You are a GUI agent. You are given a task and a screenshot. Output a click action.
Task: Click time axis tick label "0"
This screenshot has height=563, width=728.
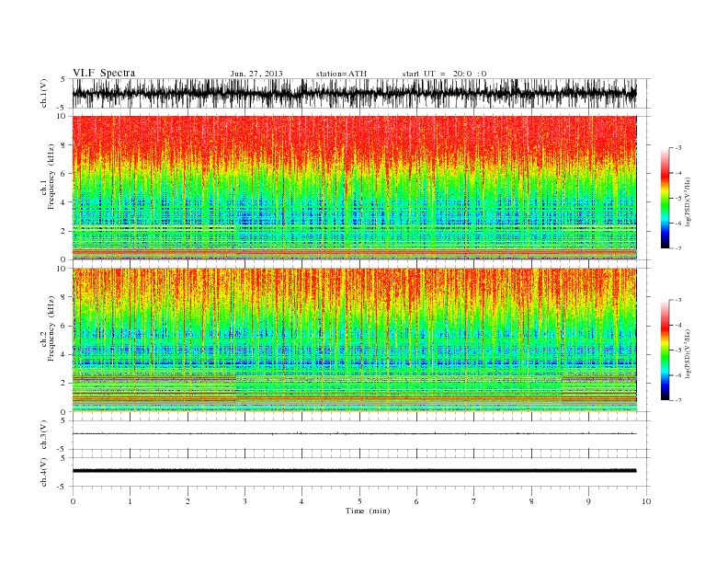pos(73,501)
